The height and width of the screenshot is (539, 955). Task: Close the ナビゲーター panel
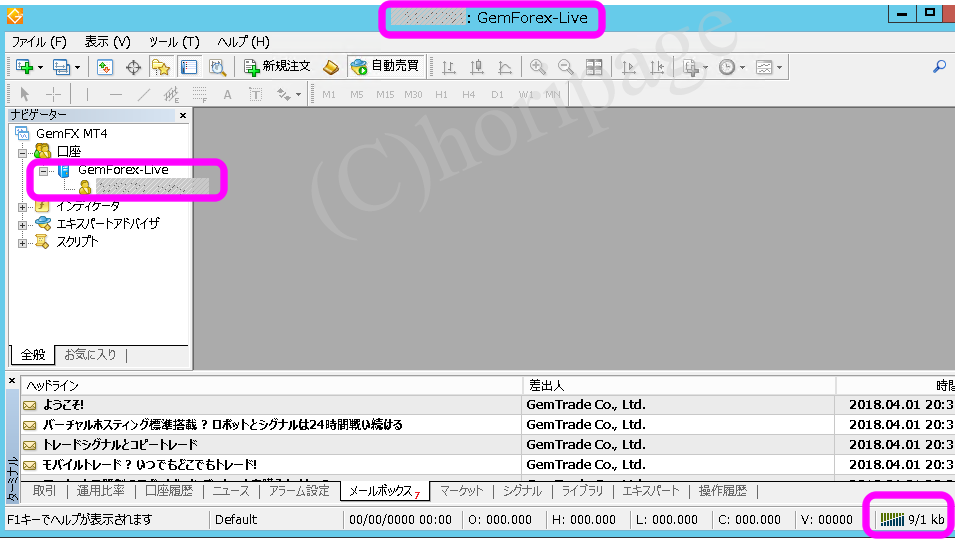(x=183, y=115)
